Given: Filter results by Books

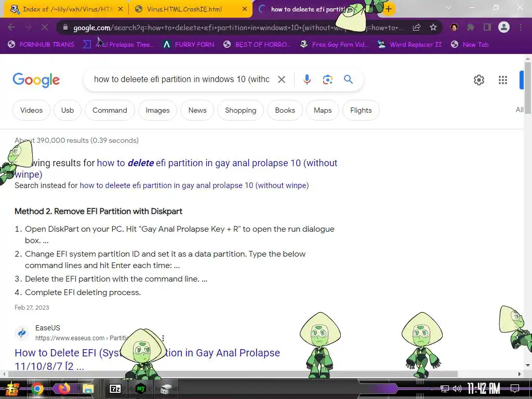Looking at the screenshot, I should [x=285, y=110].
